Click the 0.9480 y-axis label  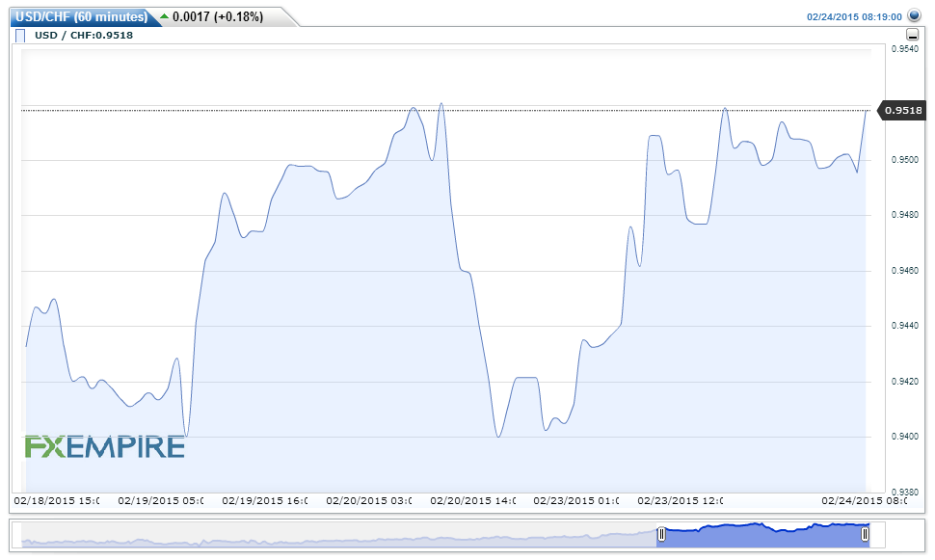(x=904, y=215)
